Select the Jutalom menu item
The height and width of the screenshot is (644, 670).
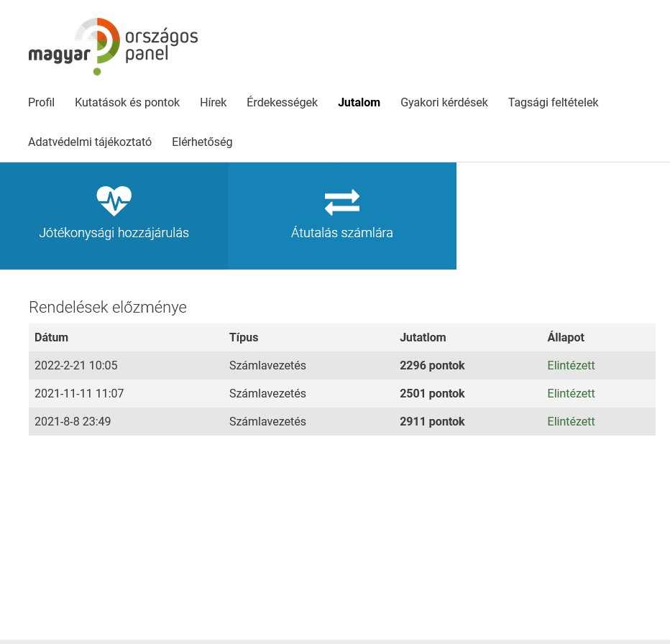pyautogui.click(x=359, y=103)
